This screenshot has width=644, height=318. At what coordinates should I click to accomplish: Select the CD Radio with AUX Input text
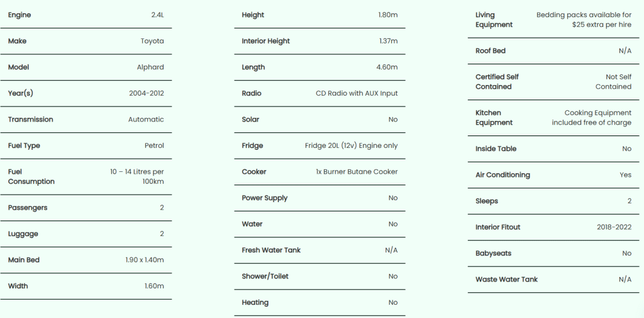pyautogui.click(x=357, y=93)
